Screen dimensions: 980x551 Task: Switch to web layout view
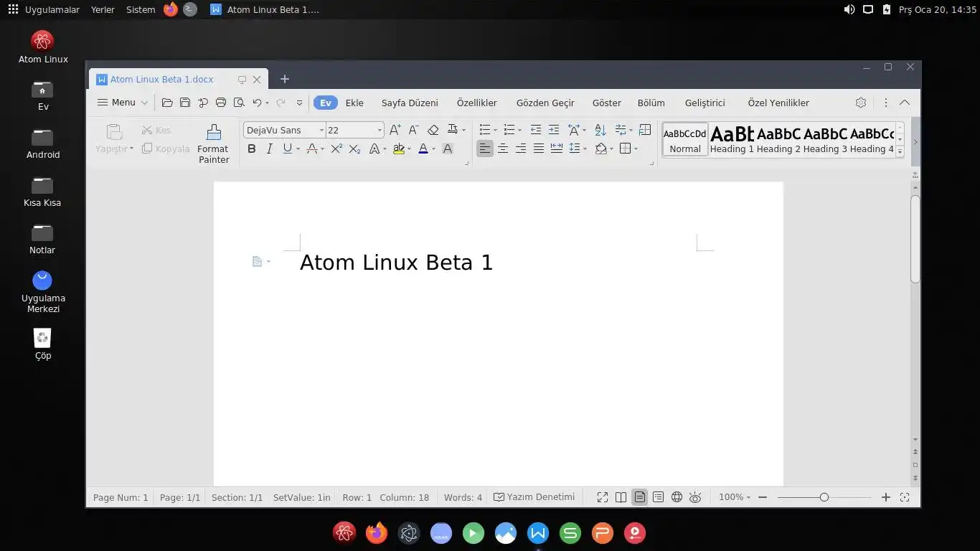(x=677, y=497)
